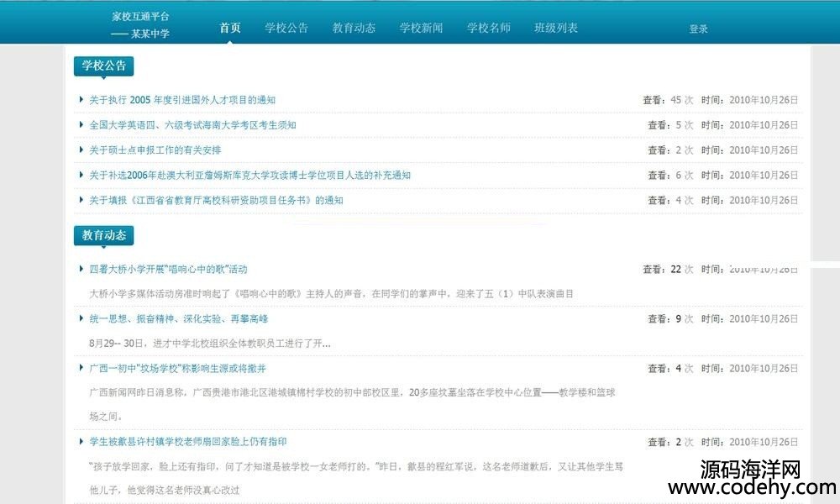Image resolution: width=840 pixels, height=504 pixels.
Task: Open the 学校名师 tab
Action: [x=488, y=28]
